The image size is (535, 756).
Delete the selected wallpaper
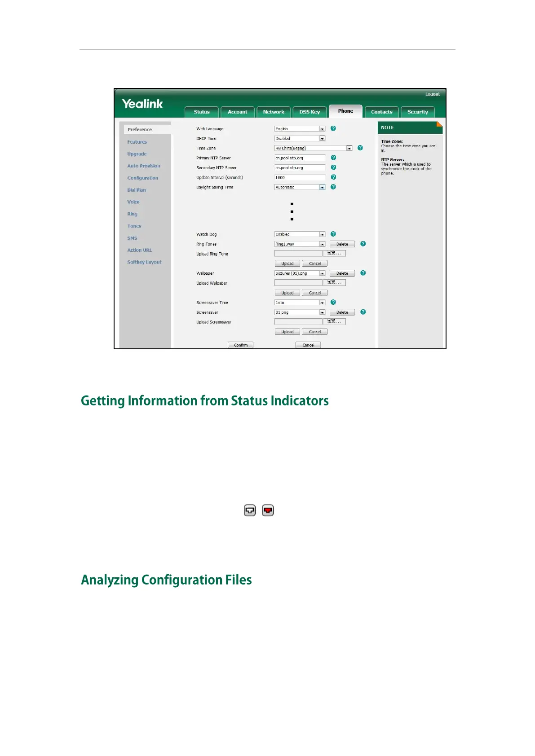(342, 273)
